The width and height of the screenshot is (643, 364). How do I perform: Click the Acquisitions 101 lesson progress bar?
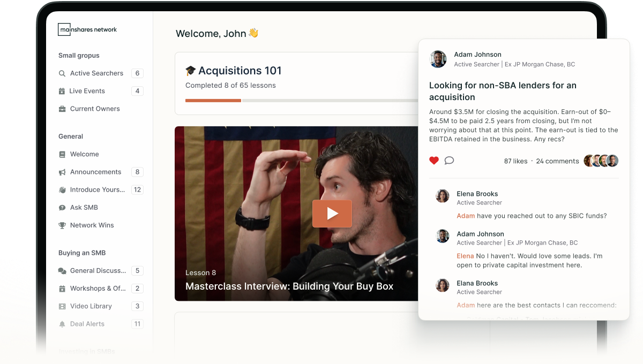302,100
